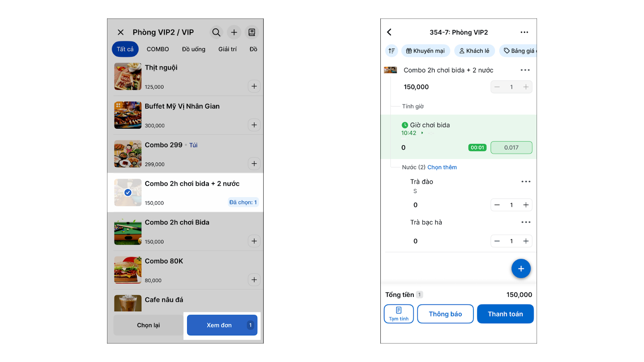Select the Đồ uống category tab
This screenshot has width=644, height=362.
pyautogui.click(x=194, y=49)
